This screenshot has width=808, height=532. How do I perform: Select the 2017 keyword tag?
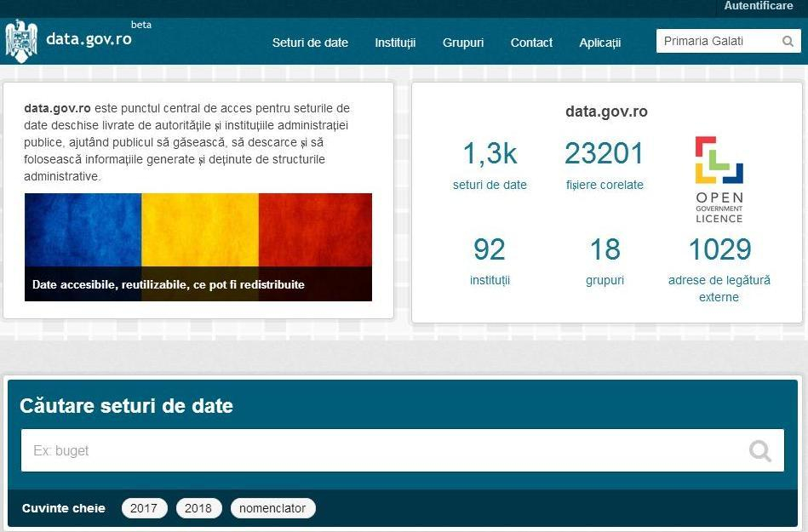coord(144,507)
